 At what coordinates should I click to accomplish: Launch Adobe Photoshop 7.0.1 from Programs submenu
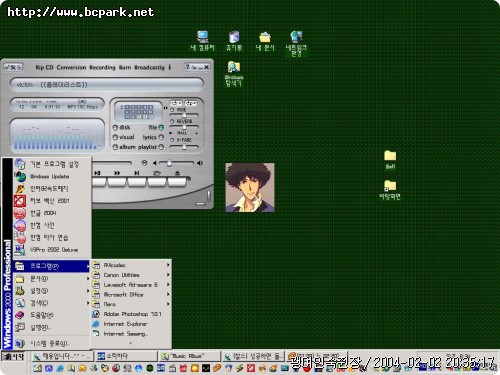131,314
